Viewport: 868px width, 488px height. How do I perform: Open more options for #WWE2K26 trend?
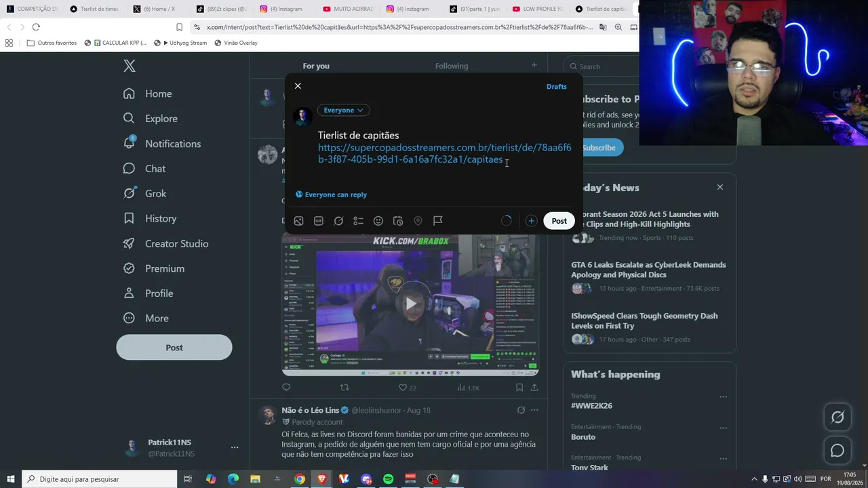pos(723,397)
